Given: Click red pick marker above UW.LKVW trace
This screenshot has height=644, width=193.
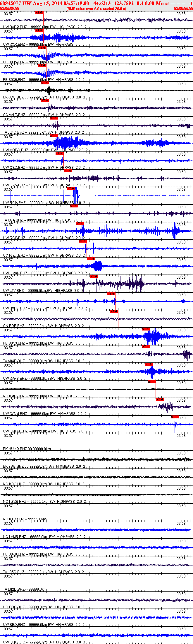Looking at the screenshot, I should [91, 259].
